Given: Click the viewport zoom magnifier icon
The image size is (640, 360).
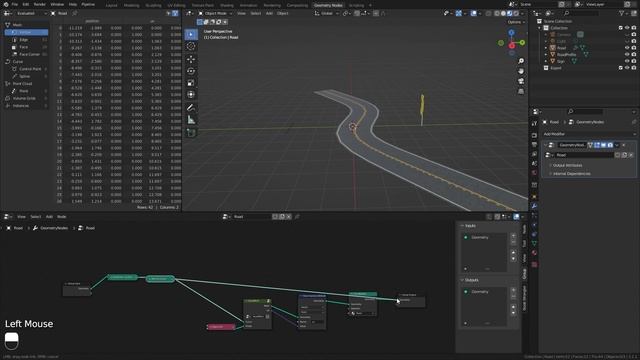Looking at the screenshot, I should pos(521,61).
